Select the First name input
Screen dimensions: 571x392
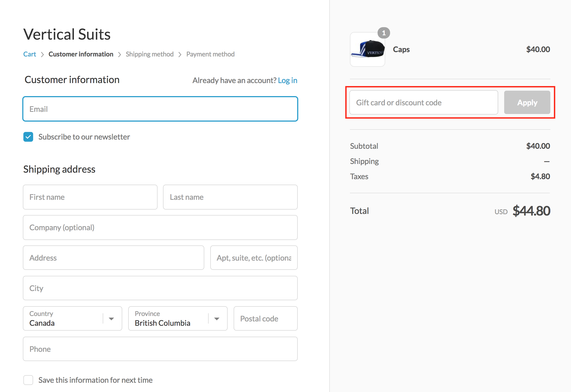coord(90,197)
